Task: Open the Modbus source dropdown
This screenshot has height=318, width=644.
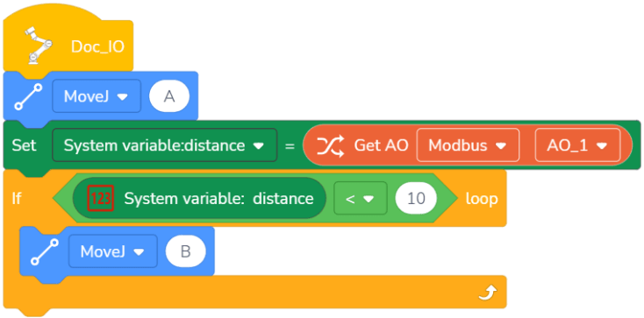Action: [468, 145]
